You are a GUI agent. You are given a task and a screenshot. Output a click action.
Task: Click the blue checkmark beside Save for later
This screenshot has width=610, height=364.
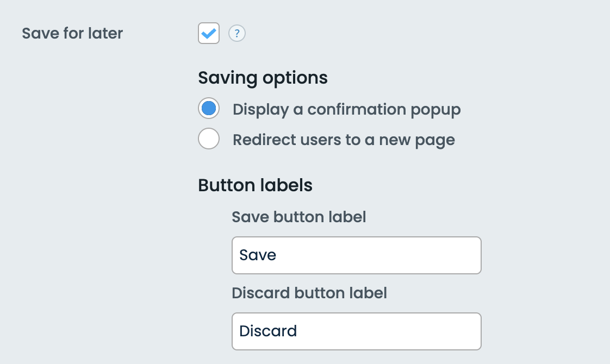tap(209, 33)
